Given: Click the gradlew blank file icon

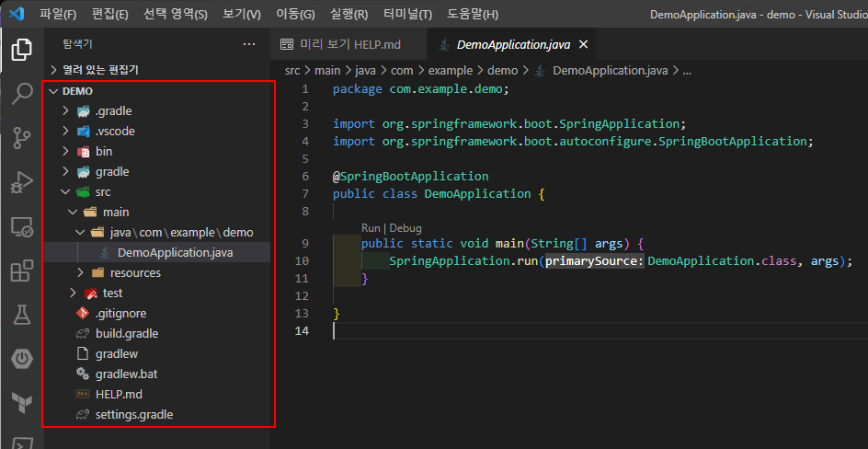Looking at the screenshot, I should [83, 354].
